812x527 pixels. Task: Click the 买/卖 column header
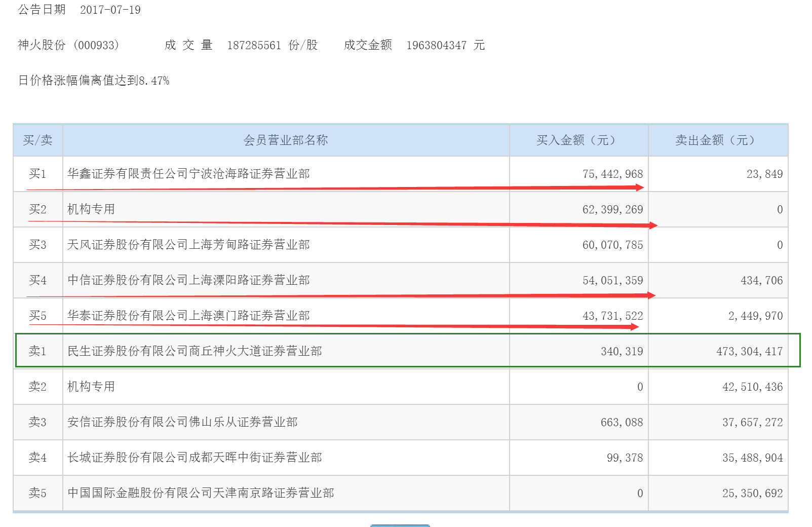coord(38,140)
